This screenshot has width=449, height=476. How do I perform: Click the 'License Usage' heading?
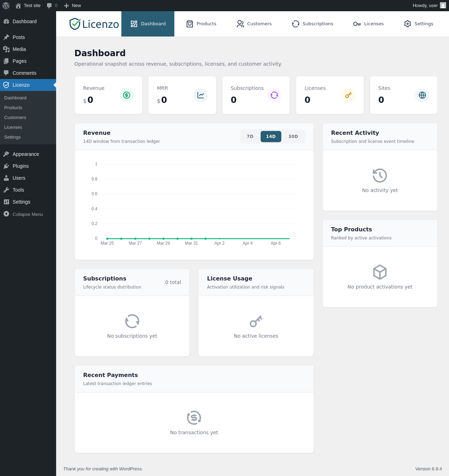(x=230, y=278)
